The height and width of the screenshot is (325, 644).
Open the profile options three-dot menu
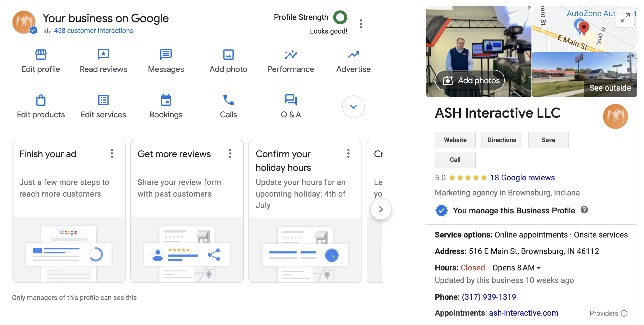[361, 24]
